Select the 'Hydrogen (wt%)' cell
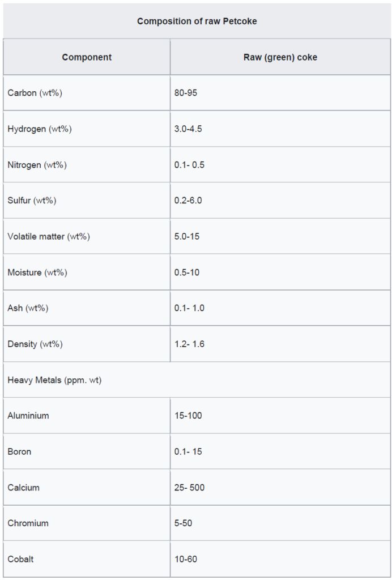This screenshot has height=580, width=392. tap(40, 129)
